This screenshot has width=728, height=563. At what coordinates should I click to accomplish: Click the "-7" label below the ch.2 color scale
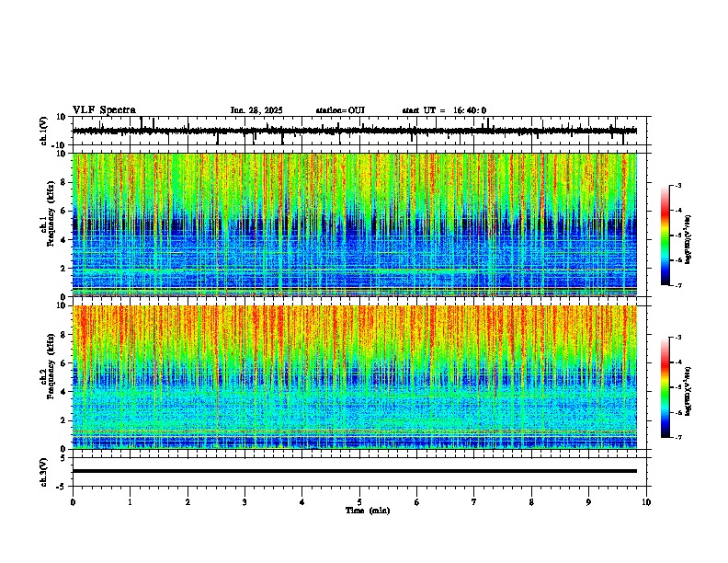click(x=677, y=437)
